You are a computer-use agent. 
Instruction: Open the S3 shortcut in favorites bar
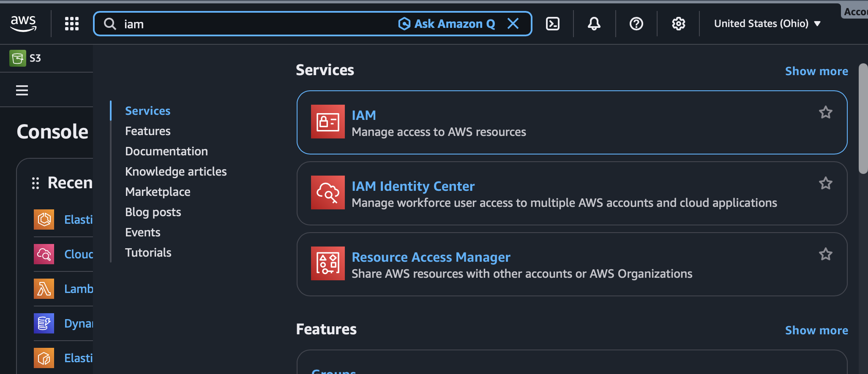coord(25,58)
